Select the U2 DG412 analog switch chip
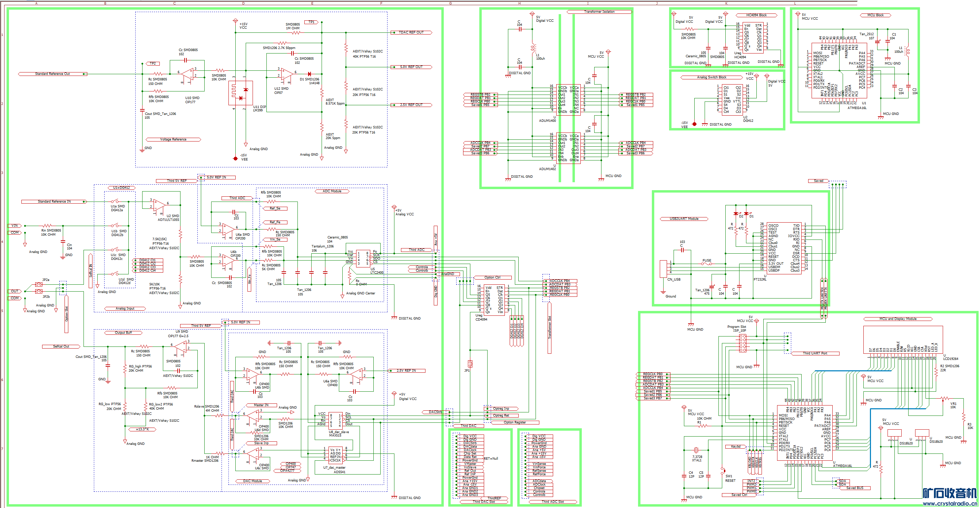This screenshot has height=508, width=980. coord(732,100)
